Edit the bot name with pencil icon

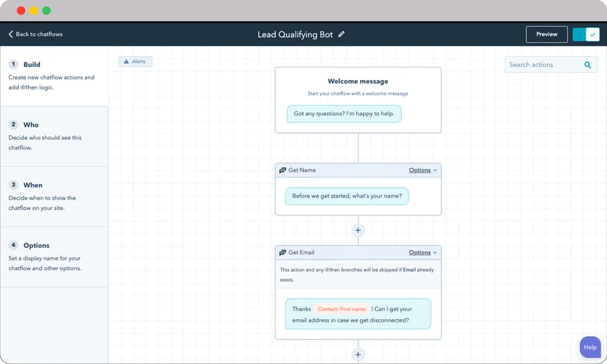click(x=341, y=34)
